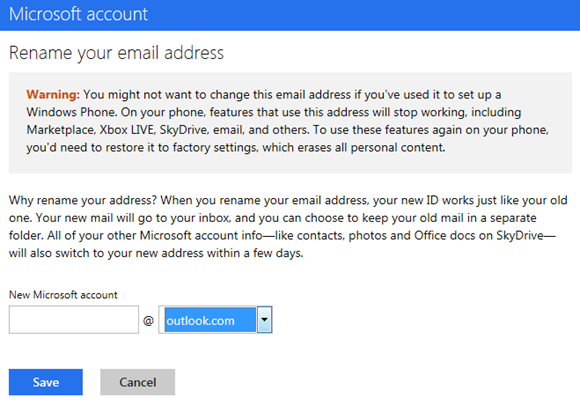Click the 'Why rename your address?' text
The image size is (580, 405).
(83, 200)
